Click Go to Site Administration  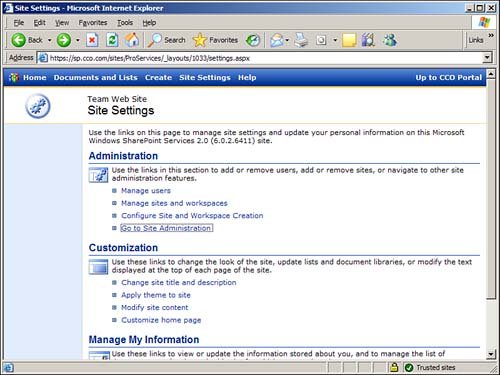[166, 228]
